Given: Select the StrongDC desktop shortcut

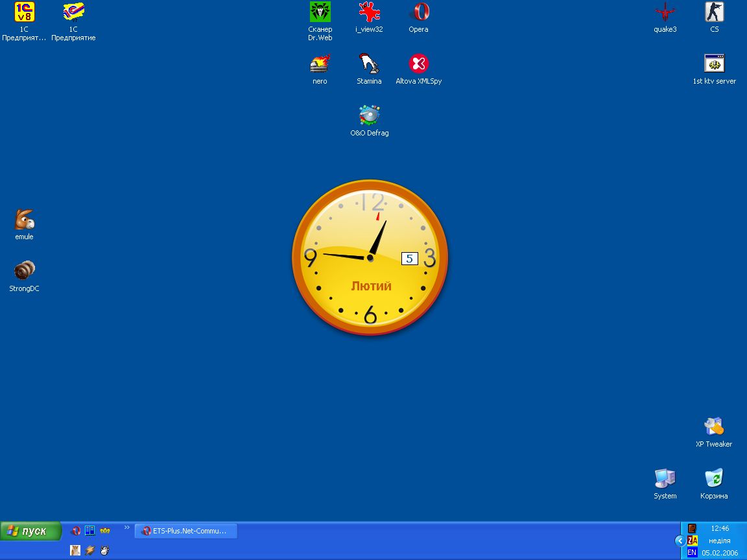Looking at the screenshot, I should point(24,271).
